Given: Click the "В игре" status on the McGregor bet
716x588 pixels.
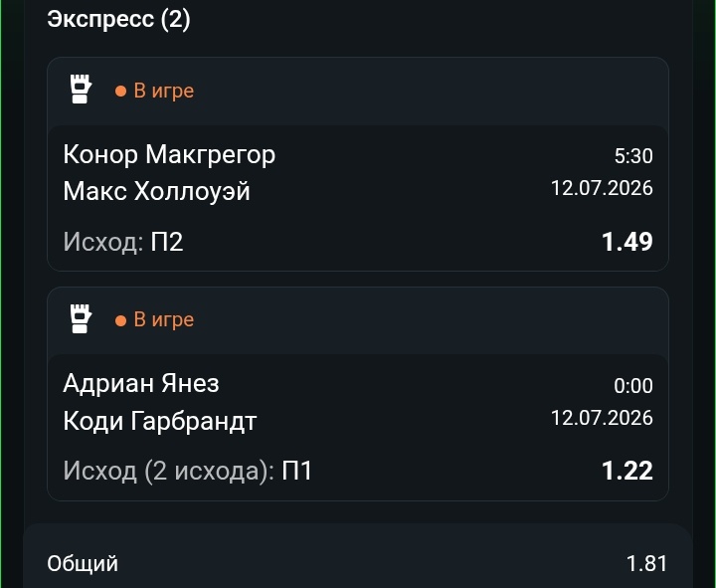Looking at the screenshot, I should click(163, 91).
